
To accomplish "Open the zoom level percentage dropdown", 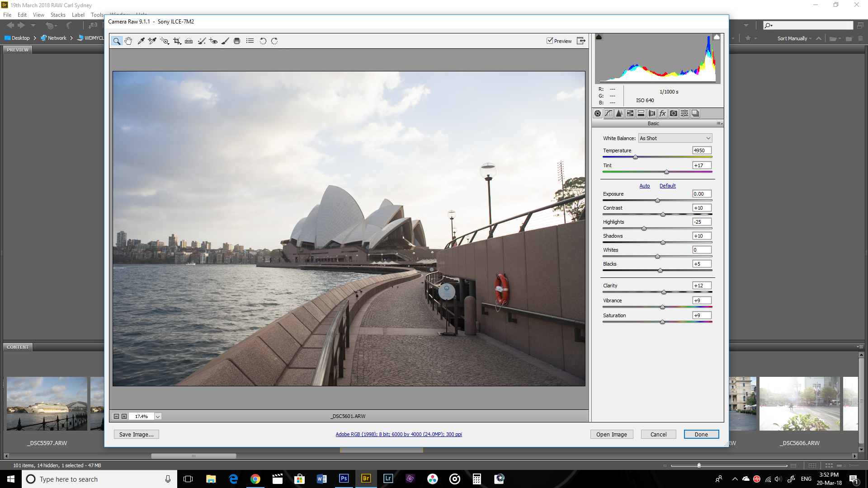I will (x=157, y=416).
